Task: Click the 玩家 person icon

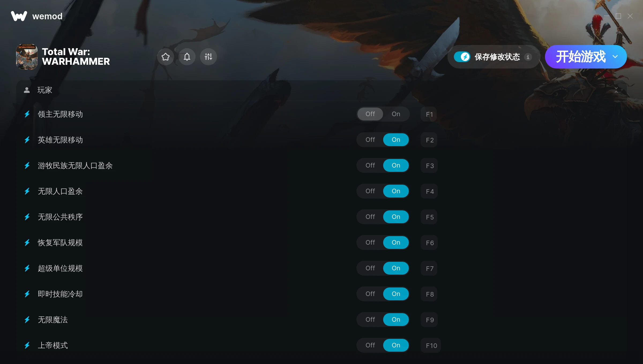Action: pyautogui.click(x=27, y=90)
